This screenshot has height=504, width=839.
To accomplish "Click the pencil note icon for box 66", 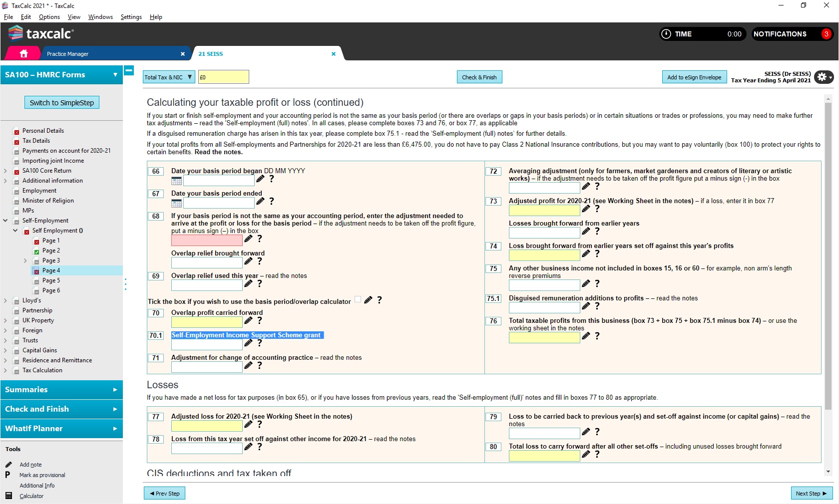I will [260, 179].
